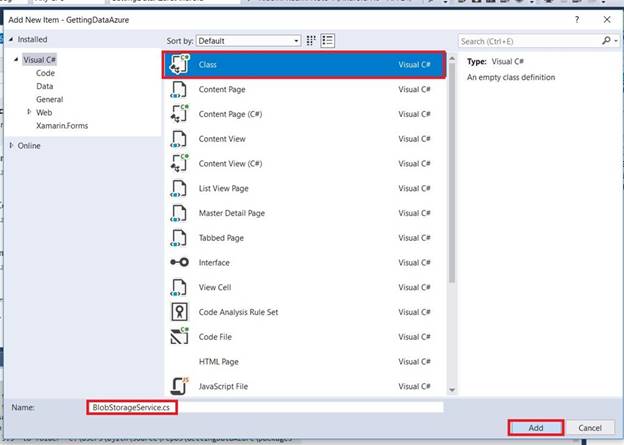Select the Tabbed Page label
Screen dimensions: 624x445
[221, 238]
